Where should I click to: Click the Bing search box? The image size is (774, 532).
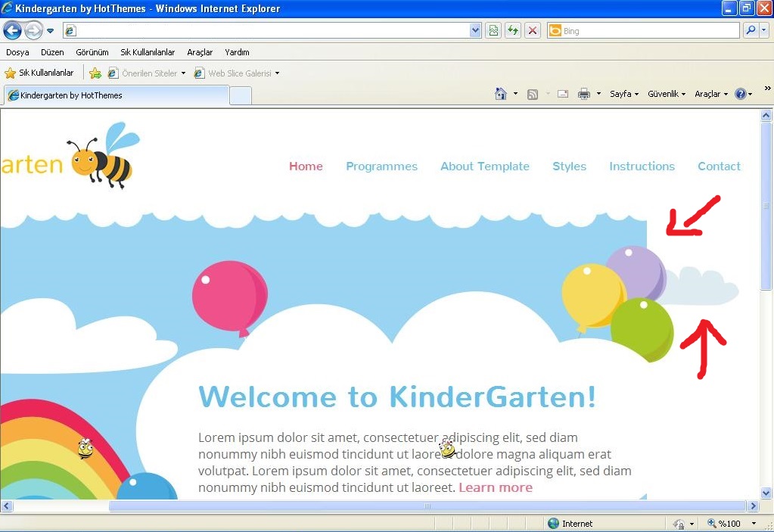pos(644,30)
